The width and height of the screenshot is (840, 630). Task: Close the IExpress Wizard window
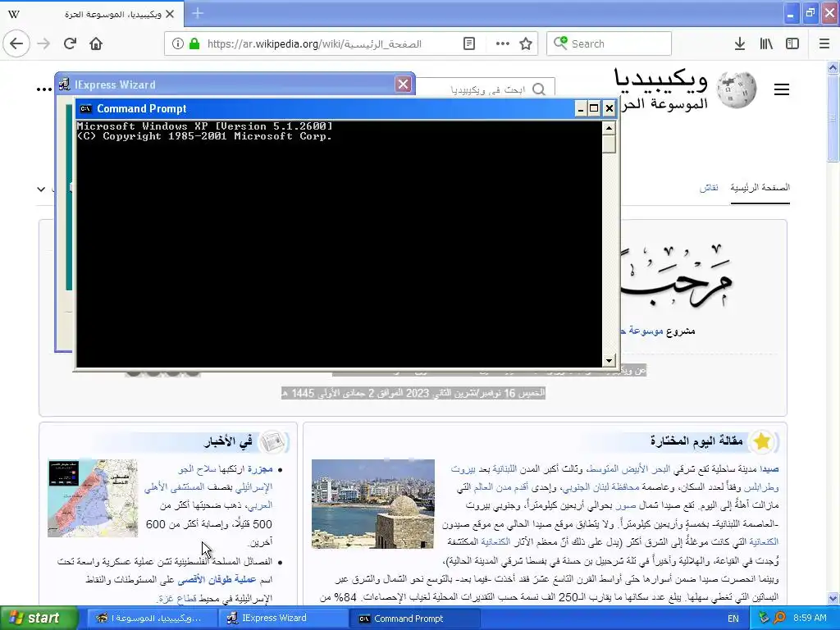[403, 84]
